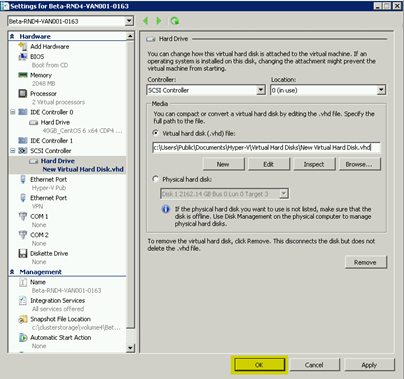
Task: Click the Cancel button
Action: [314, 365]
